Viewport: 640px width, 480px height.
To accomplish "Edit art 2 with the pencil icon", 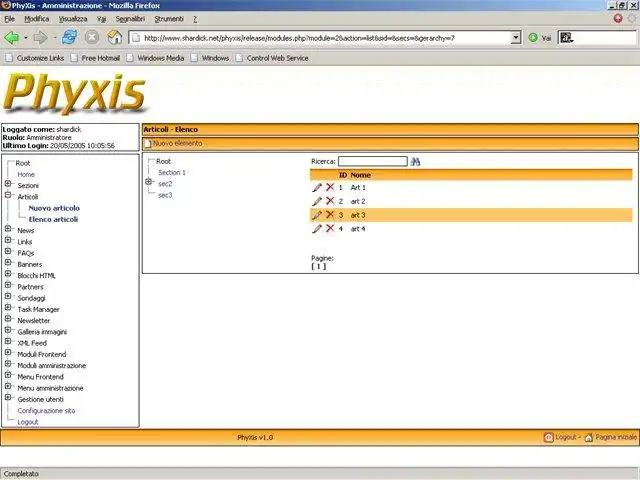I will tap(317, 202).
